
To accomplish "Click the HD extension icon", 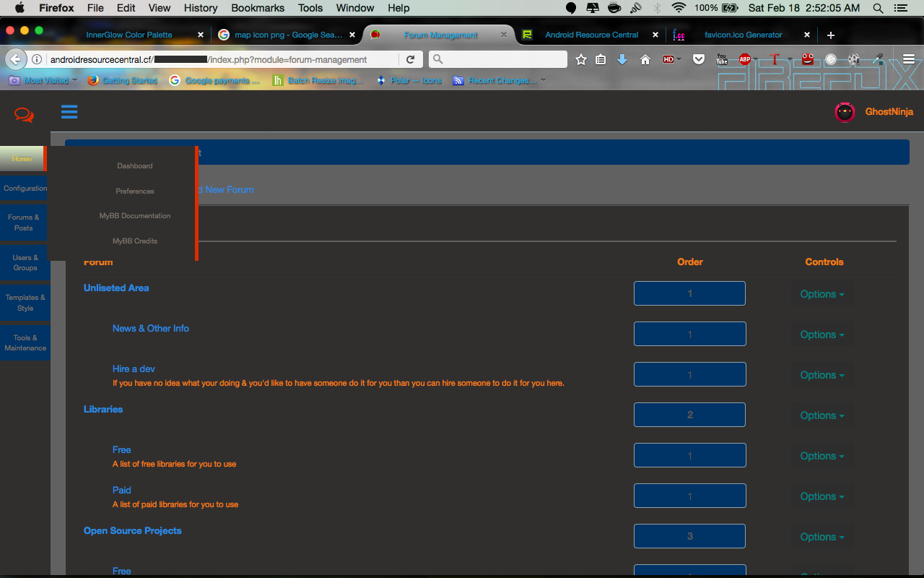I will pyautogui.click(x=668, y=60).
